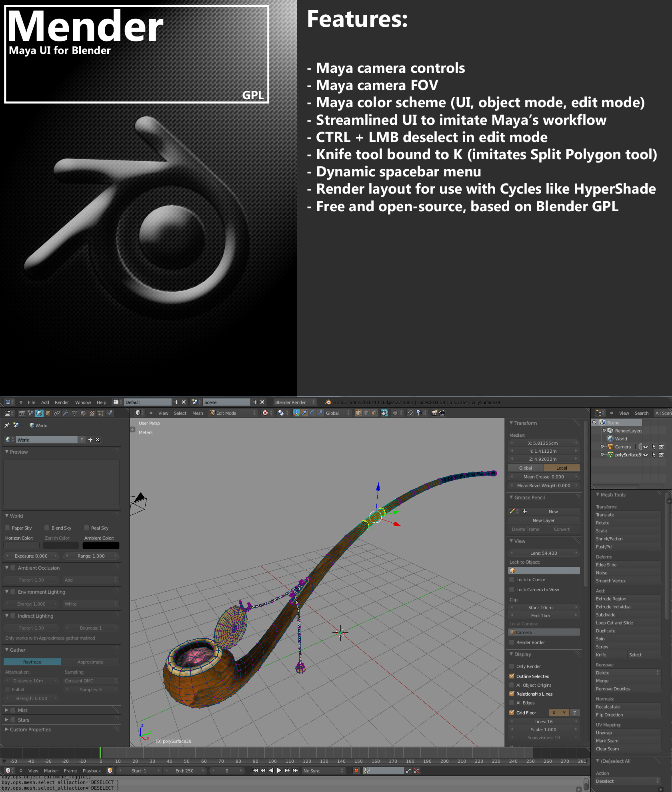Enable the auto keyframe record icon
The width and height of the screenshot is (672, 792).
tap(356, 770)
